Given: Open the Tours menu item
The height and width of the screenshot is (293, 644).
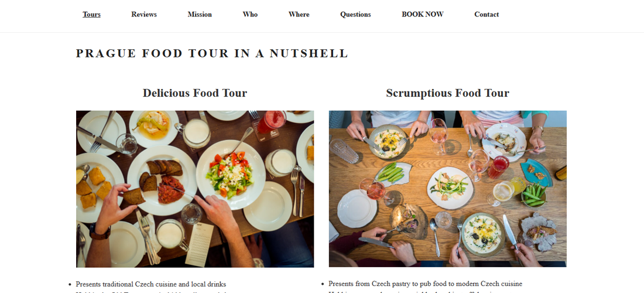Looking at the screenshot, I should (91, 15).
